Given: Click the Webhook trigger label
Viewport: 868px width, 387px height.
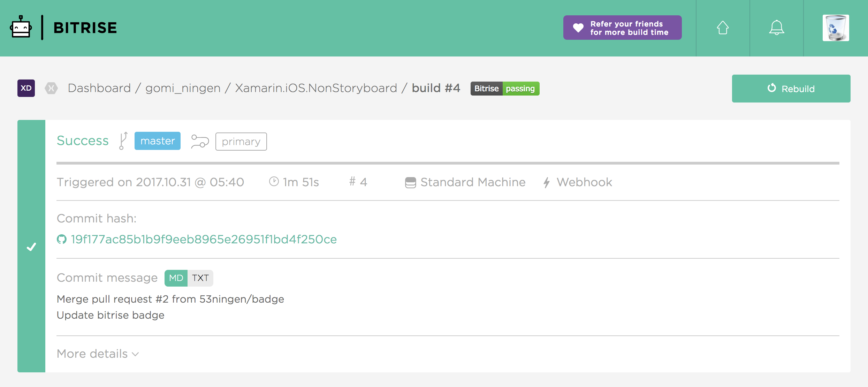Looking at the screenshot, I should coord(584,182).
